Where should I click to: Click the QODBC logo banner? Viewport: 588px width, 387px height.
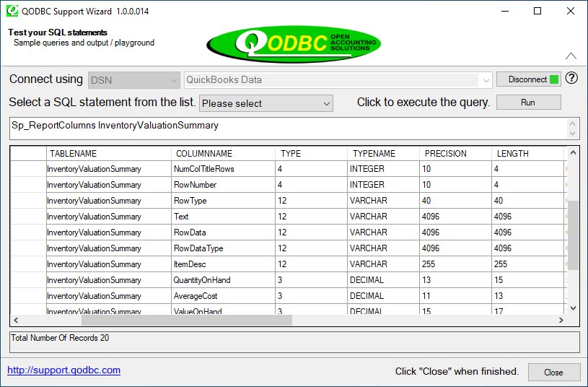pos(294,44)
